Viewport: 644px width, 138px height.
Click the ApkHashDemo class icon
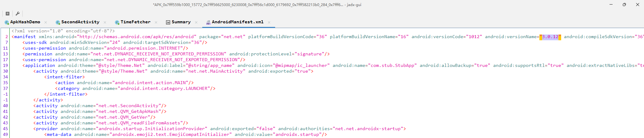pos(7,22)
